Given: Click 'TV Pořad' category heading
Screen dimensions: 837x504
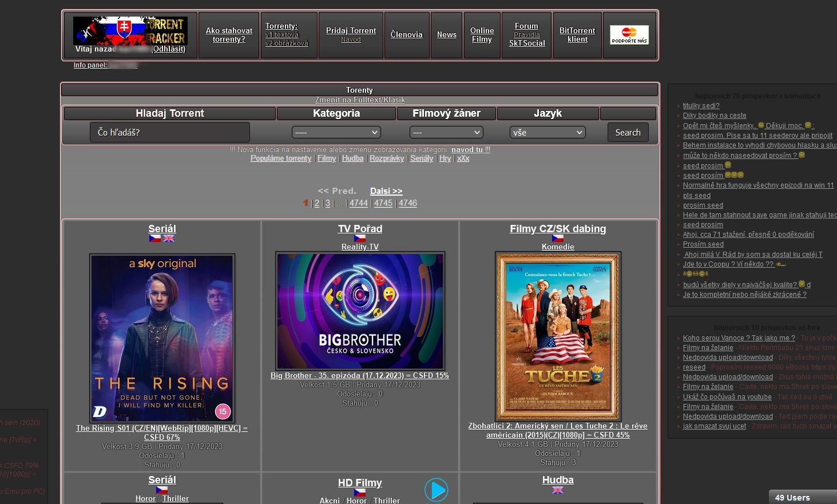Looking at the screenshot, I should click(x=360, y=229).
